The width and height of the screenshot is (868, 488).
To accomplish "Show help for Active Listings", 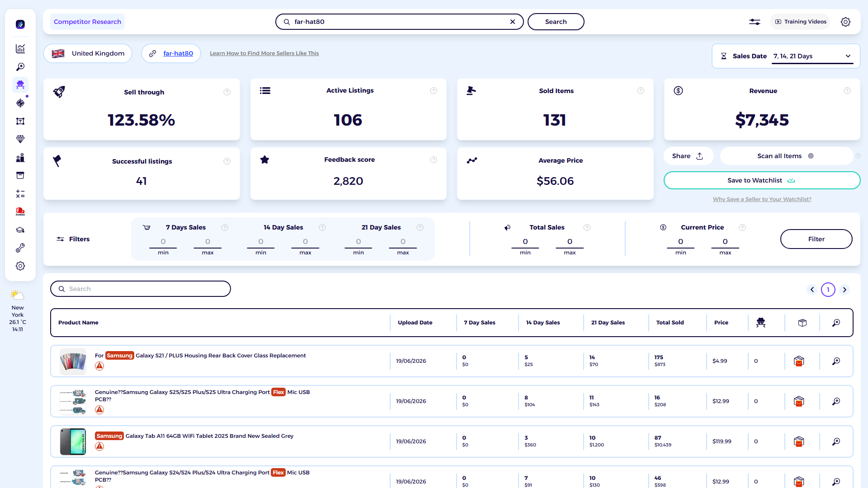I will [x=434, y=91].
